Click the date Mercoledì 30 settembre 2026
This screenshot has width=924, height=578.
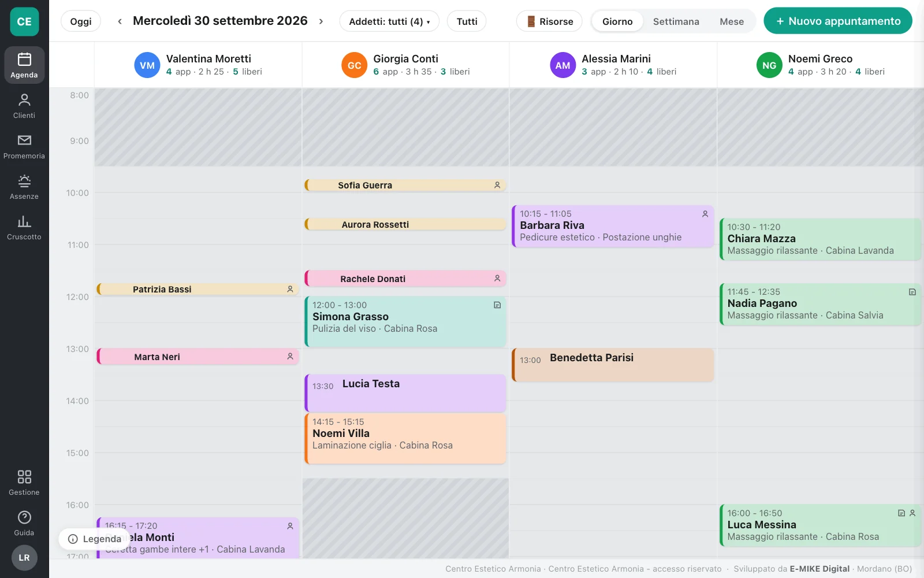[220, 21]
